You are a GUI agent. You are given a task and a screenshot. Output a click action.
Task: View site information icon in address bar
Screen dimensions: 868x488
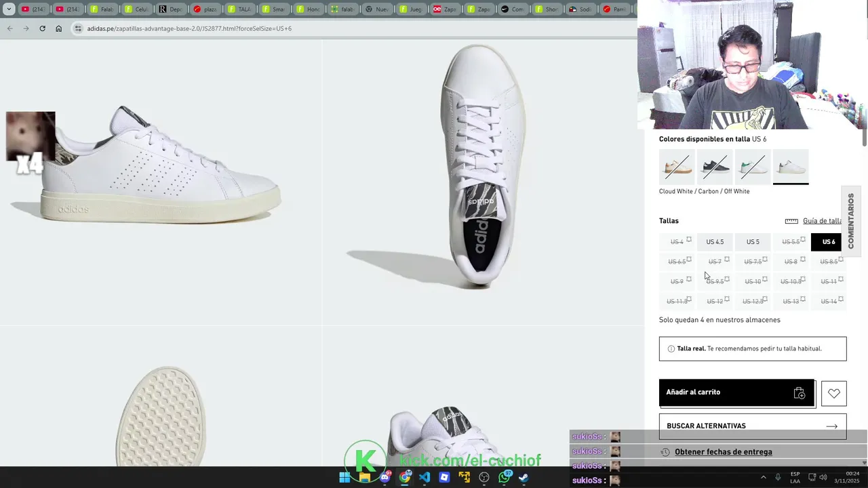[x=78, y=28]
